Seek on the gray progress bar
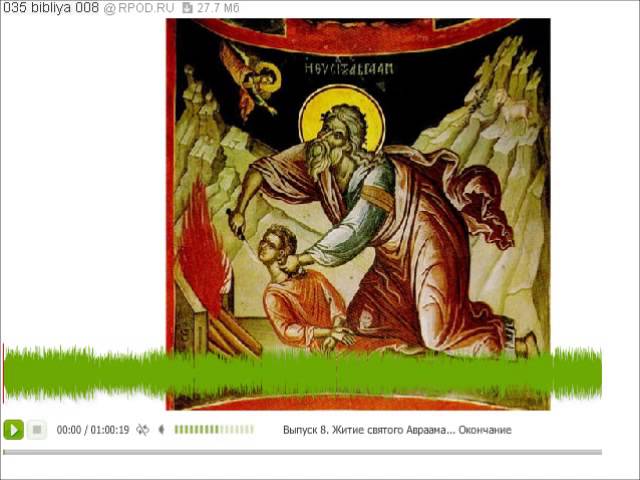 (x=302, y=452)
